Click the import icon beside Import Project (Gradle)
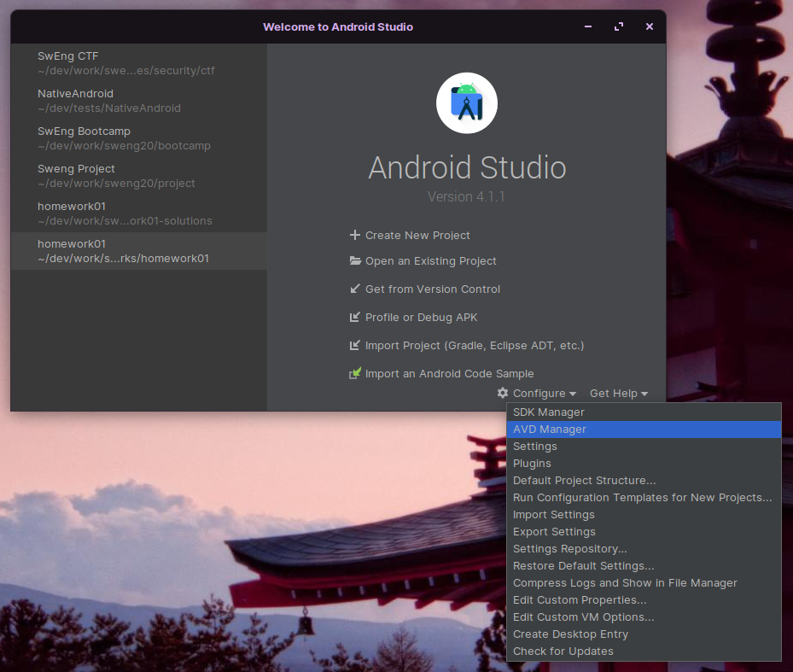Viewport: 793px width, 672px height. pyautogui.click(x=355, y=345)
